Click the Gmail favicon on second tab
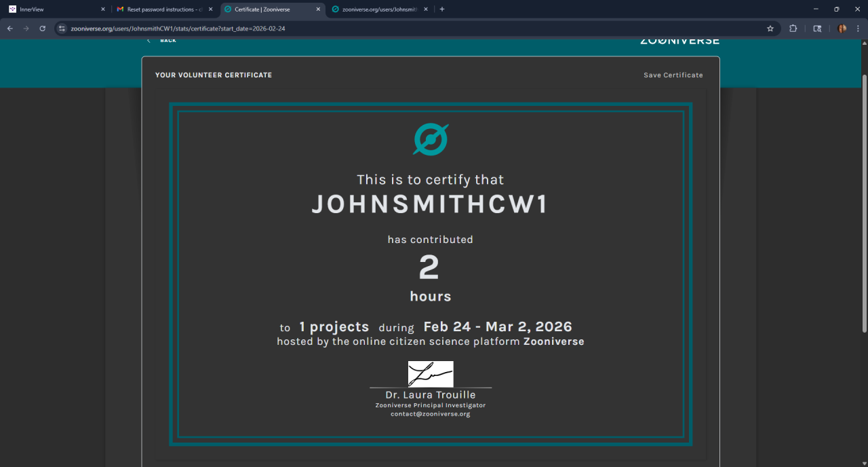Viewport: 868px width, 467px height. click(120, 10)
